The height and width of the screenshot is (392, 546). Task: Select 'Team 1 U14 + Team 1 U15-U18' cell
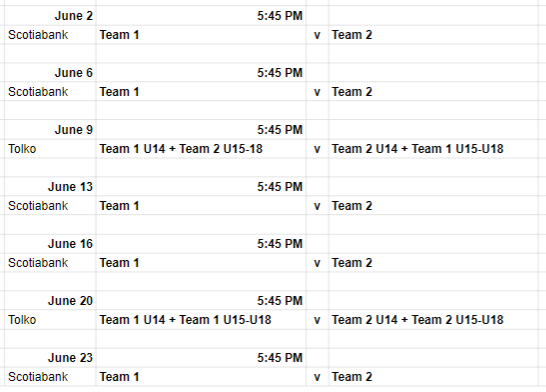201,320
